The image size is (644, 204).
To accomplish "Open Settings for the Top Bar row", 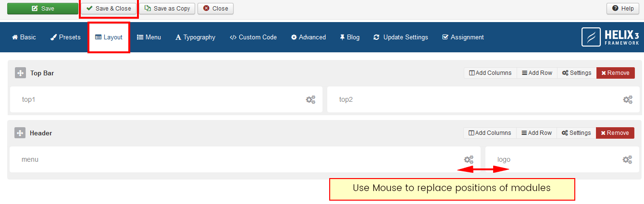I will pyautogui.click(x=577, y=73).
